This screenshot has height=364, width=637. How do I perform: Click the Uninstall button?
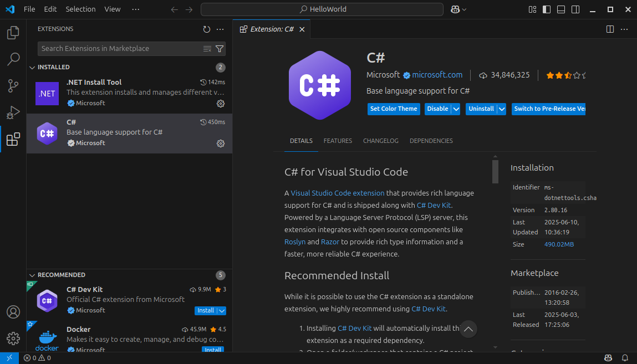(481, 109)
